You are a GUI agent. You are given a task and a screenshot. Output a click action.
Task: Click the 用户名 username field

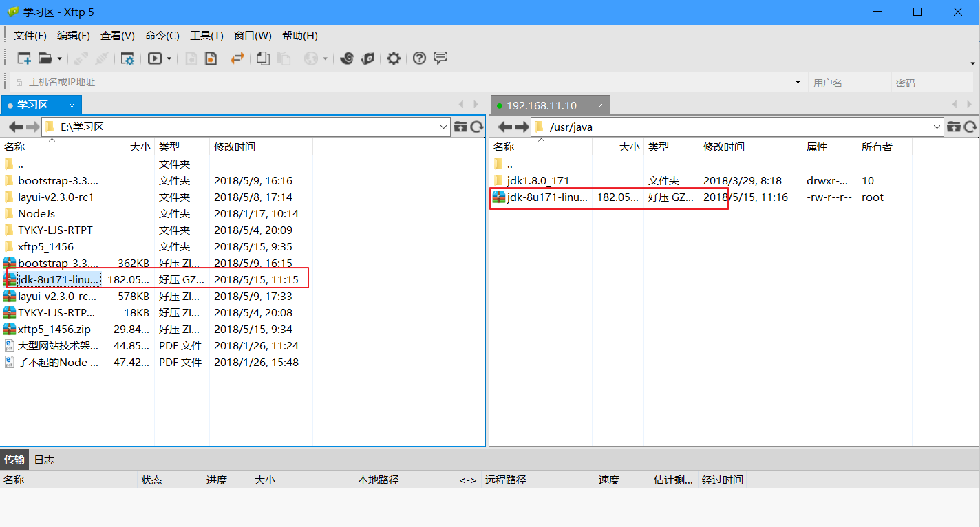tap(849, 83)
